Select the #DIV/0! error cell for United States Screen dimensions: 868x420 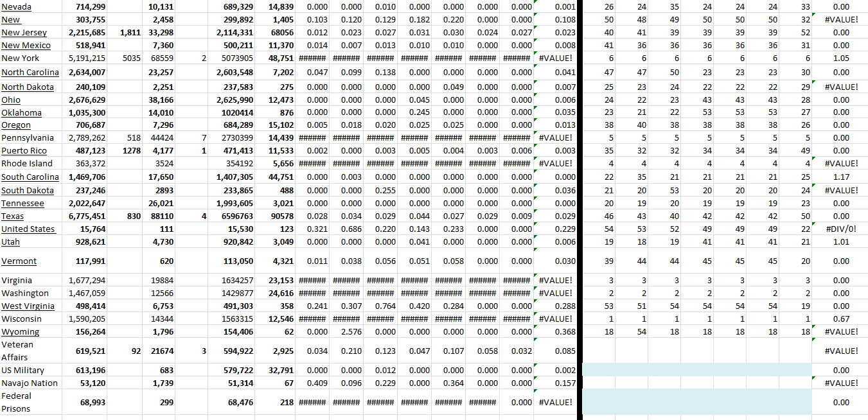point(842,229)
